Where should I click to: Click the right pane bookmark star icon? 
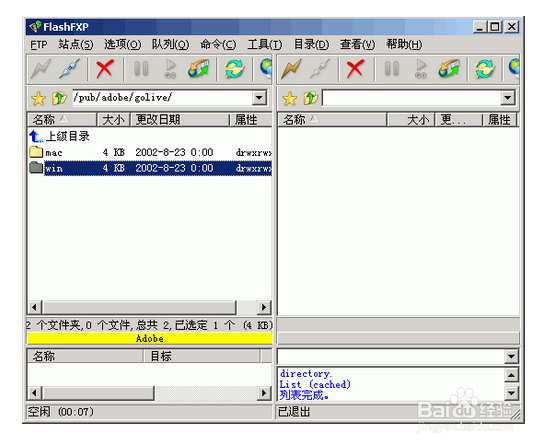coord(290,99)
